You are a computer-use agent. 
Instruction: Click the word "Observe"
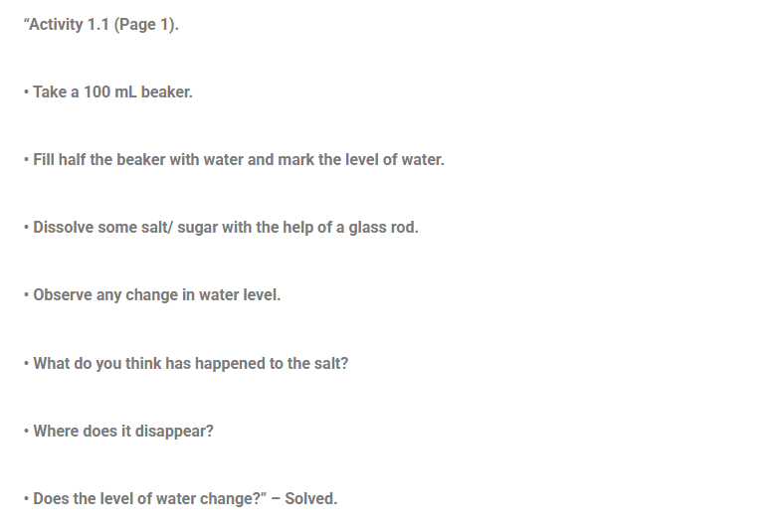[x=63, y=295]
